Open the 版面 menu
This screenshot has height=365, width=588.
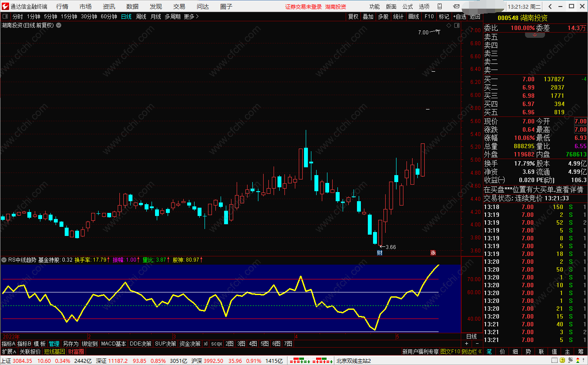pyautogui.click(x=391, y=7)
